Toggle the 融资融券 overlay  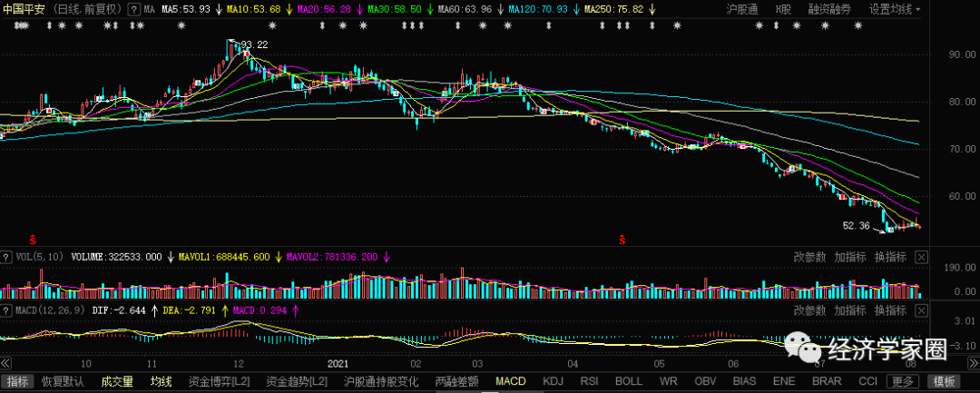[x=829, y=9]
